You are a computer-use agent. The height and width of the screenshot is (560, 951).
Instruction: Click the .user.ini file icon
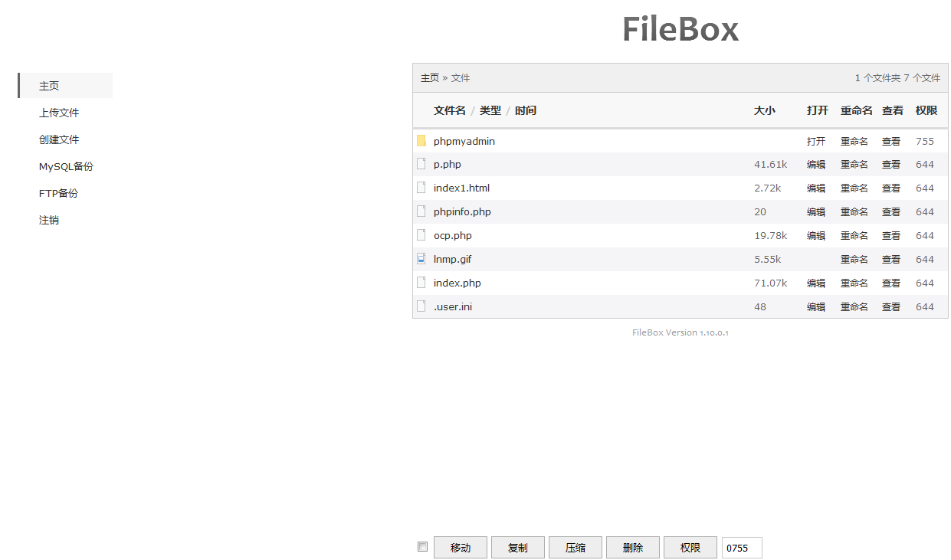[x=421, y=306]
